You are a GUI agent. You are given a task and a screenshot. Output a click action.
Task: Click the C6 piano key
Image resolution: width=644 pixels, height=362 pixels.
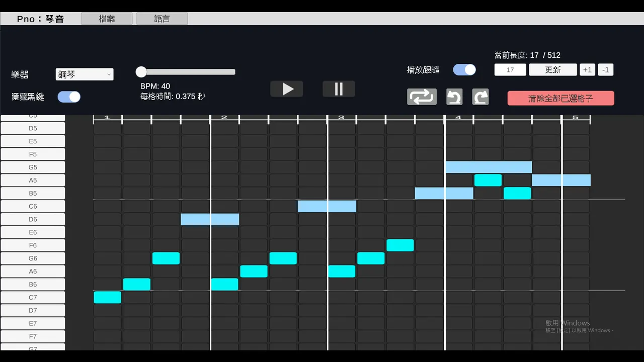point(33,206)
